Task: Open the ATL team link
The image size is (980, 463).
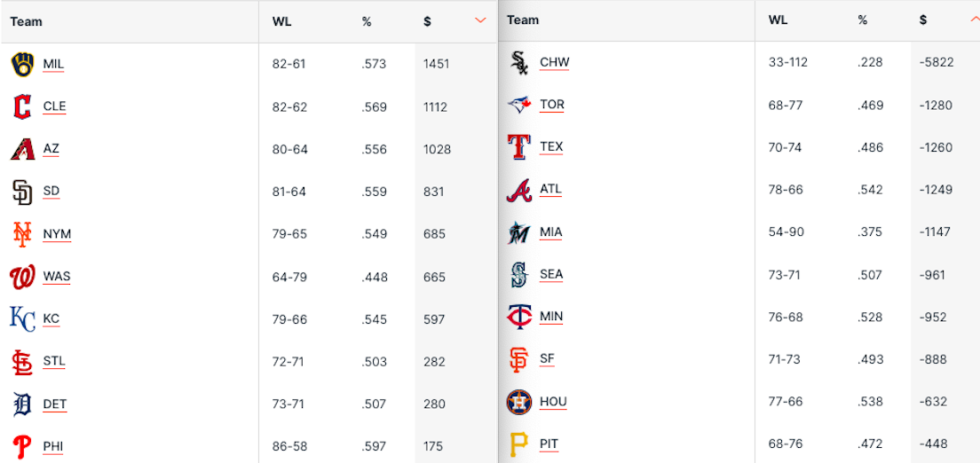Action: coord(550,189)
